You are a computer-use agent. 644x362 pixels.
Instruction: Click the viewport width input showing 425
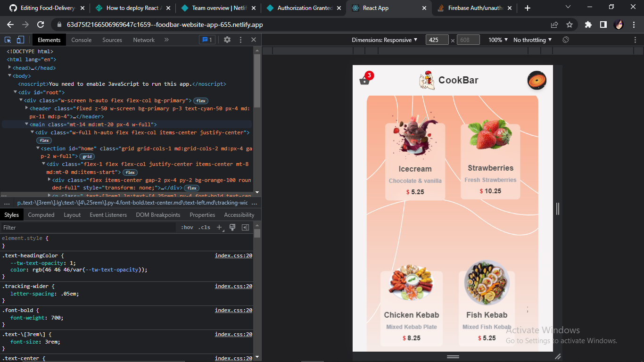point(437,40)
